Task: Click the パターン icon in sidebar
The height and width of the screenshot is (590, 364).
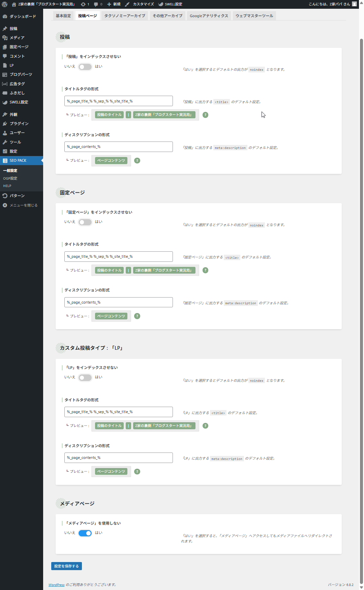Action: tap(5, 196)
